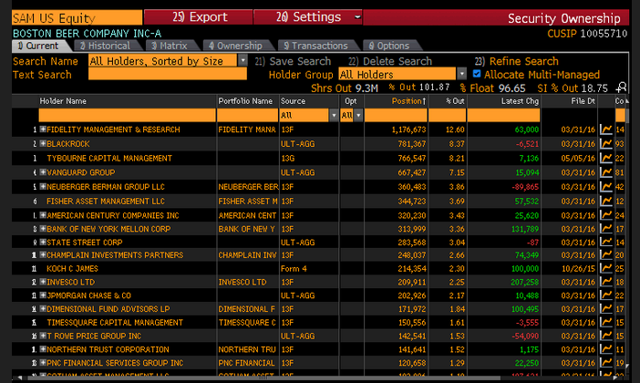Open chart icon for Fidelity Management row
Viewport: 640px width, 383px height.
coord(606,130)
